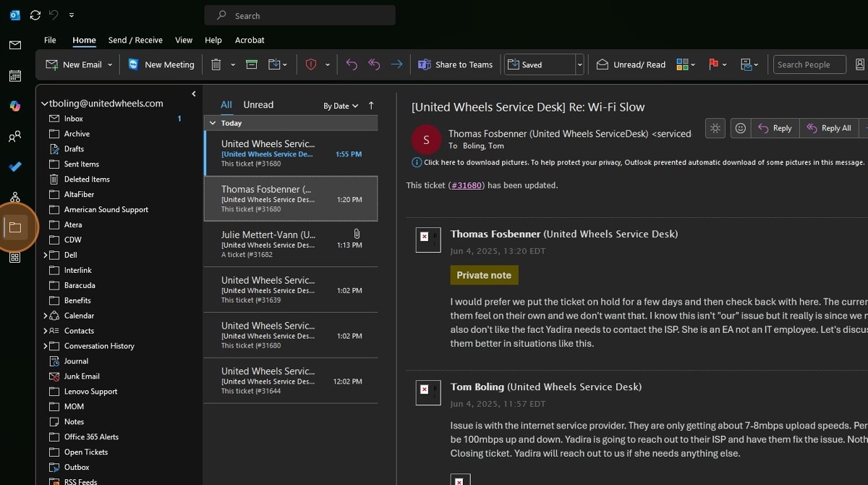
Task: Open the Delete dropdown arrow
Action: click(233, 64)
